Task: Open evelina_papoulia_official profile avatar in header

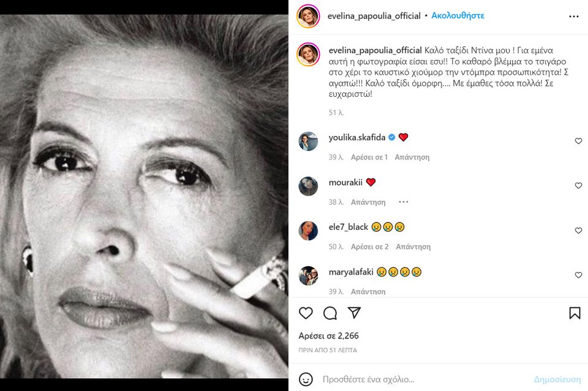Action: pos(308,17)
